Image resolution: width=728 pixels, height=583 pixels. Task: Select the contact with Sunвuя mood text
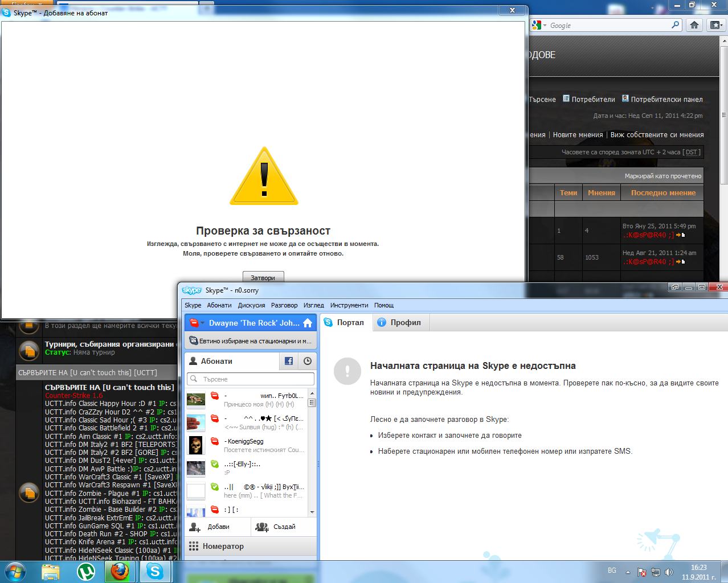click(x=247, y=422)
